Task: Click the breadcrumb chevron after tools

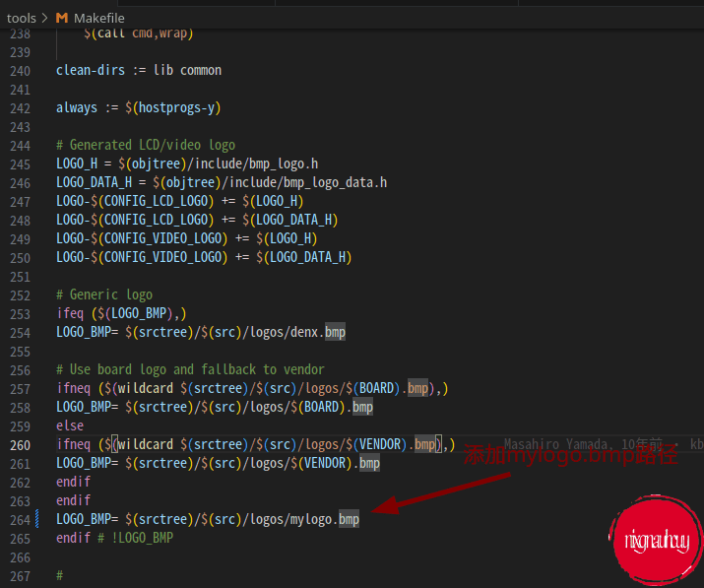Action: click(x=45, y=18)
